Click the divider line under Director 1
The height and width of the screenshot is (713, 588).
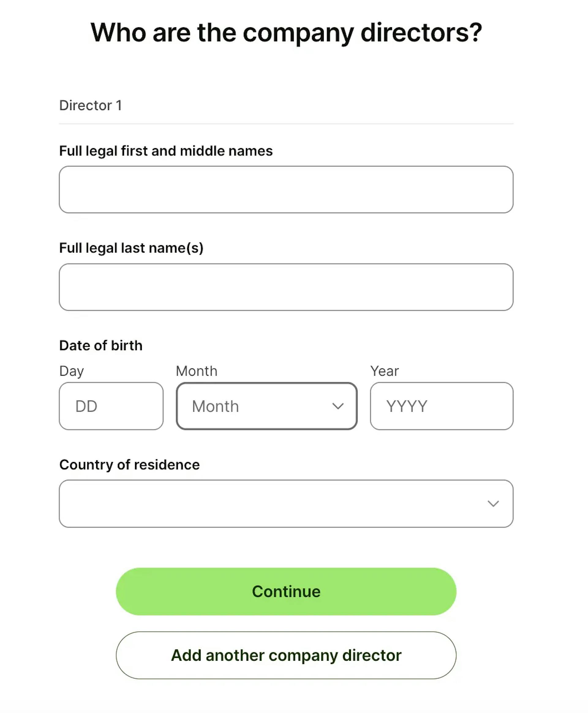click(286, 124)
